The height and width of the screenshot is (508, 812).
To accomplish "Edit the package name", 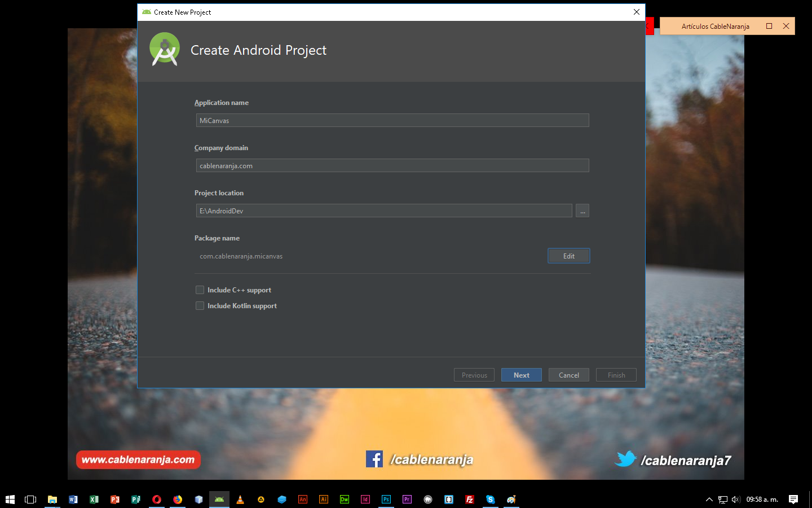I will tap(569, 256).
